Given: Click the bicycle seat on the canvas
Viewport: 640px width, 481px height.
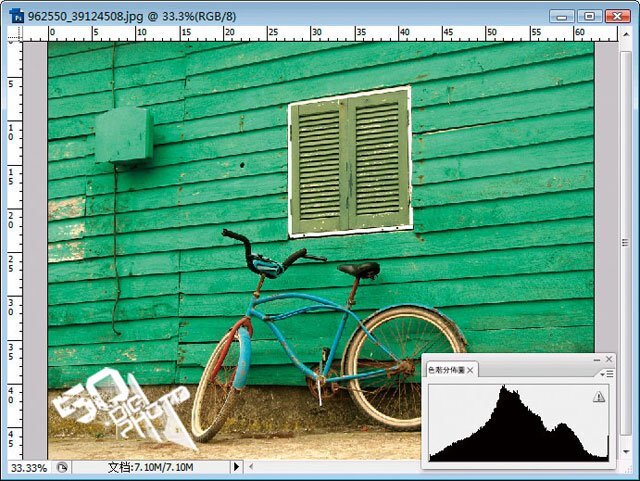Looking at the screenshot, I should (x=359, y=269).
